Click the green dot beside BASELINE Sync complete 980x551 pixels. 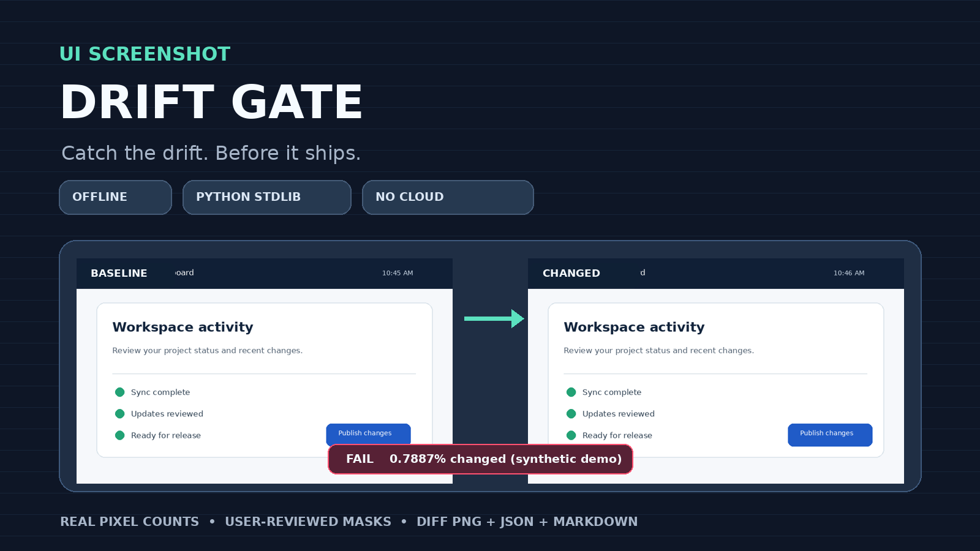[120, 392]
